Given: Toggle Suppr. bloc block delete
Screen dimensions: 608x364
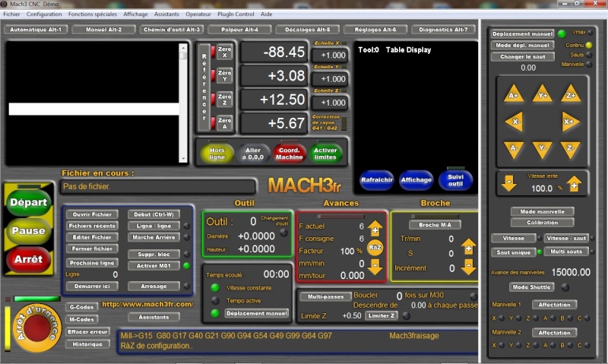Looking at the screenshot, I should [154, 255].
